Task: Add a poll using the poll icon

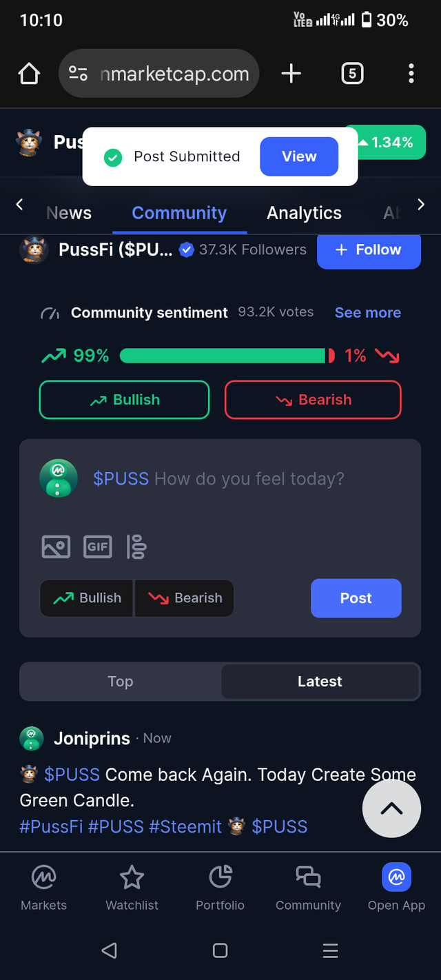Action: point(136,547)
